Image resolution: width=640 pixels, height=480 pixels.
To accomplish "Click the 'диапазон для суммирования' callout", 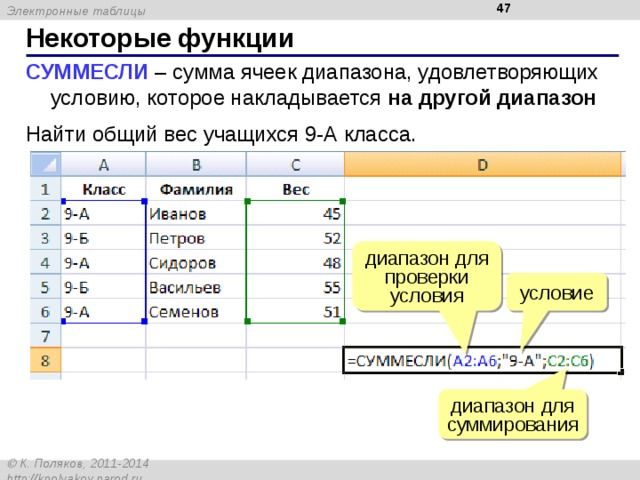I will (x=513, y=416).
